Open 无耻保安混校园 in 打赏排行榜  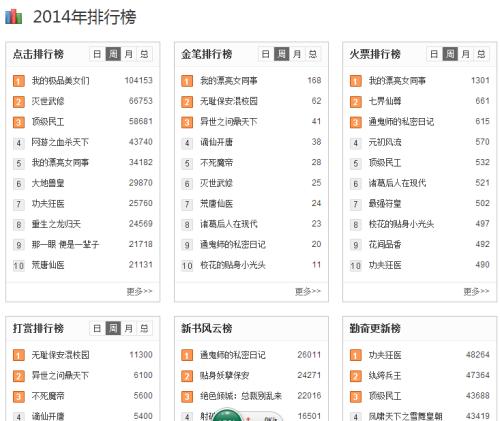60,355
